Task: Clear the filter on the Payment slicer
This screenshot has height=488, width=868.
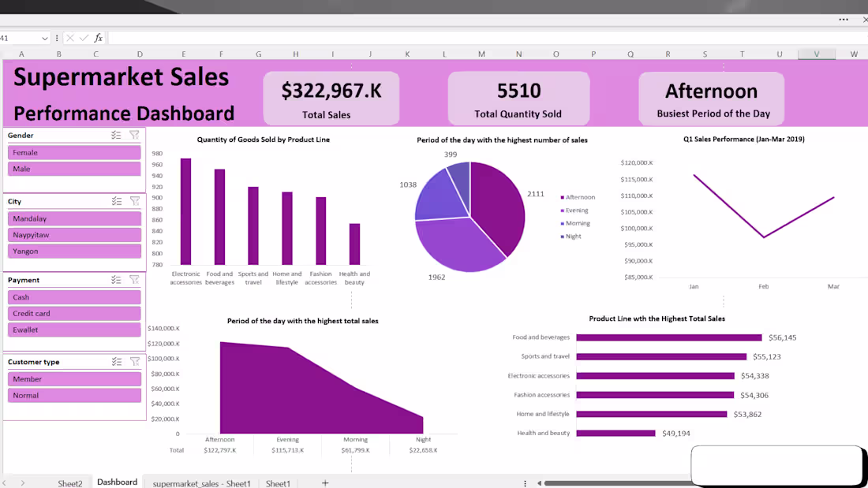Action: [x=134, y=280]
